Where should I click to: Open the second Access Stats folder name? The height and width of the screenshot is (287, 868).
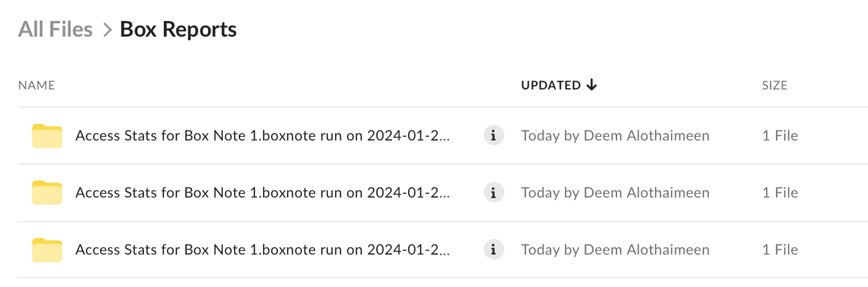[x=263, y=193]
